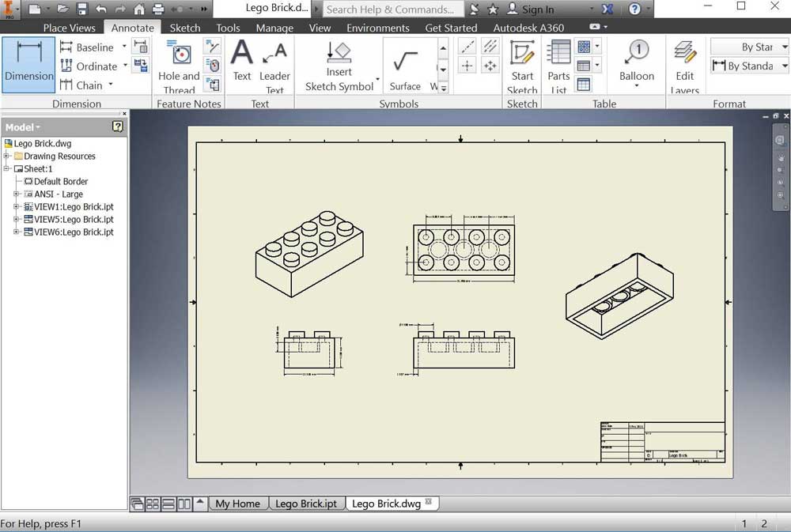Select Sheet:1 in the browser tree
This screenshot has height=532, width=791.
pyautogui.click(x=36, y=168)
